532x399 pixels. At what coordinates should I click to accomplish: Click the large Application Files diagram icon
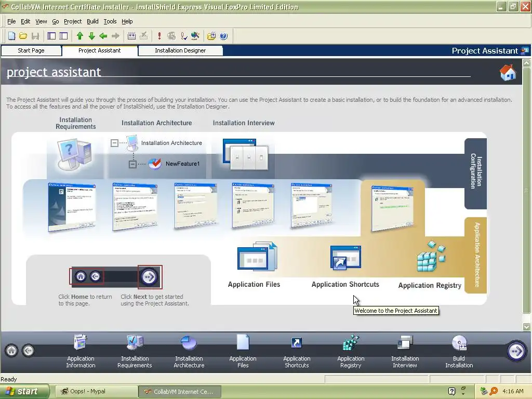[x=257, y=256]
